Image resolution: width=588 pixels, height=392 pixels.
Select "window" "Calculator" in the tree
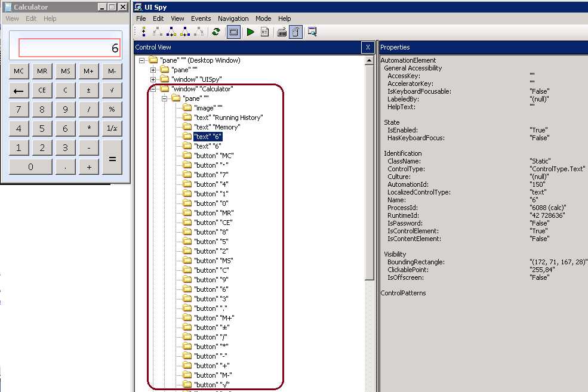click(x=202, y=89)
